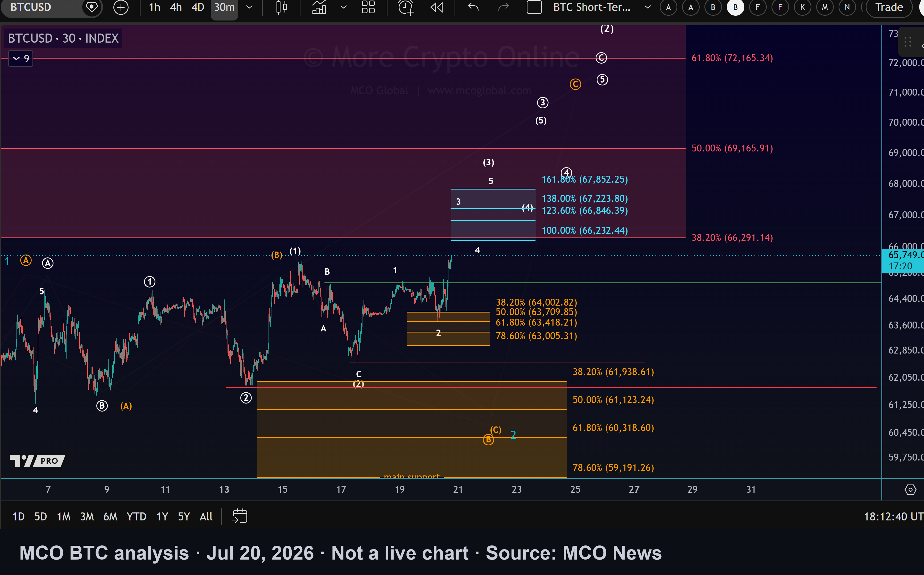
Task: Redo the last chart action
Action: point(503,7)
